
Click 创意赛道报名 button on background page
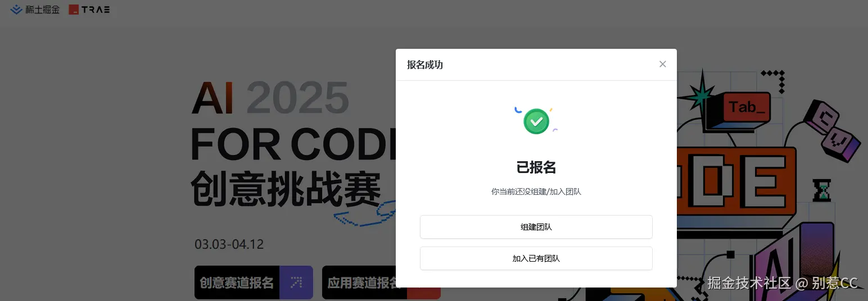pyautogui.click(x=254, y=282)
